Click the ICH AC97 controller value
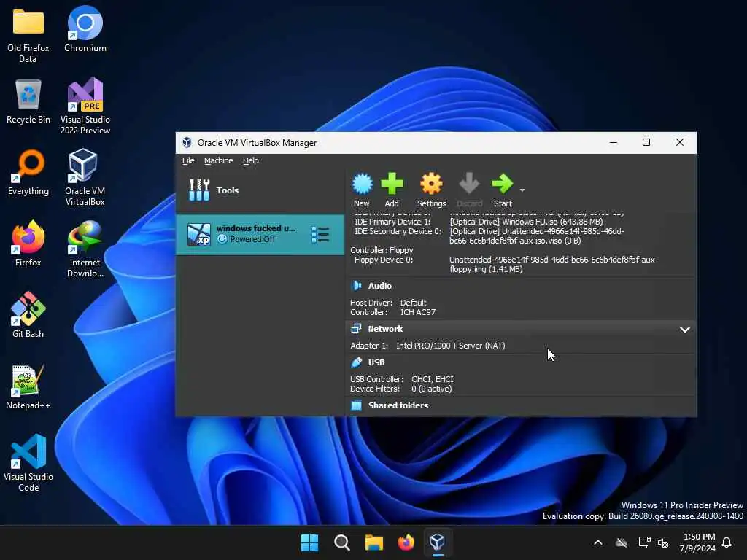 tap(418, 312)
